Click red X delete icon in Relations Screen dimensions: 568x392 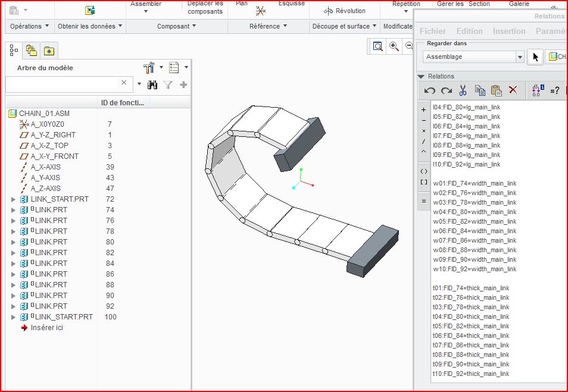coord(513,90)
